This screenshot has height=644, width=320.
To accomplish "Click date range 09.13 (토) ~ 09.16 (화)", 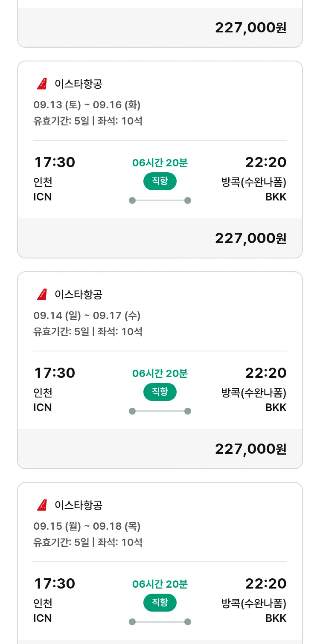I will coord(87,105).
